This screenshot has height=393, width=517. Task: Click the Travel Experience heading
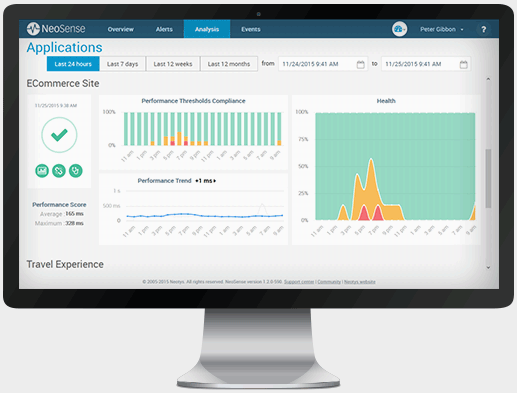[x=65, y=264]
